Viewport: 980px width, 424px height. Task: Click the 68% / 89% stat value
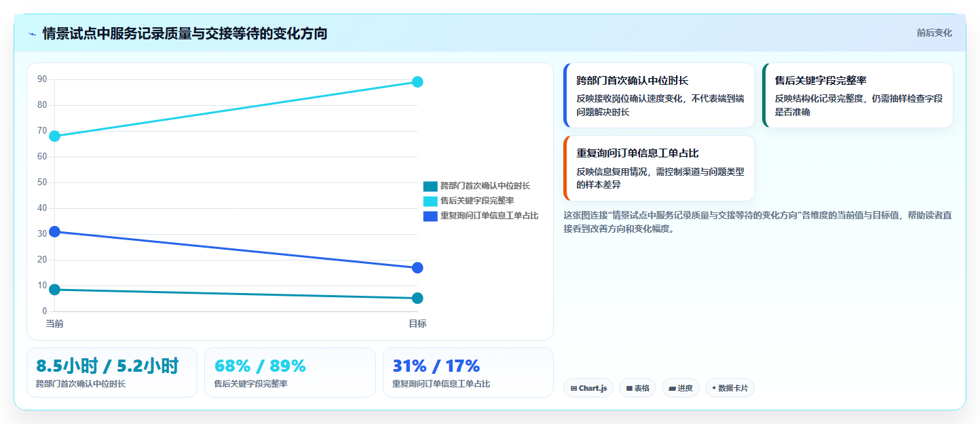[x=260, y=366]
